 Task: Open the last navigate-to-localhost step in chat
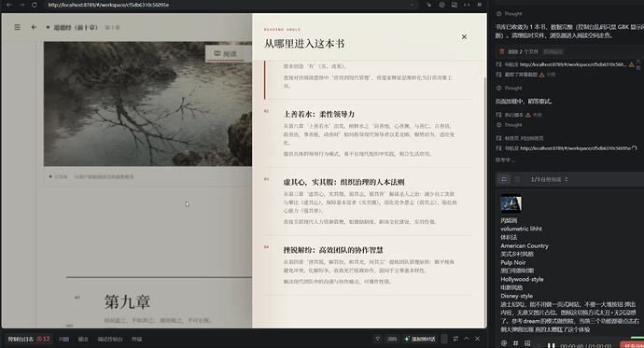pyautogui.click(x=567, y=148)
